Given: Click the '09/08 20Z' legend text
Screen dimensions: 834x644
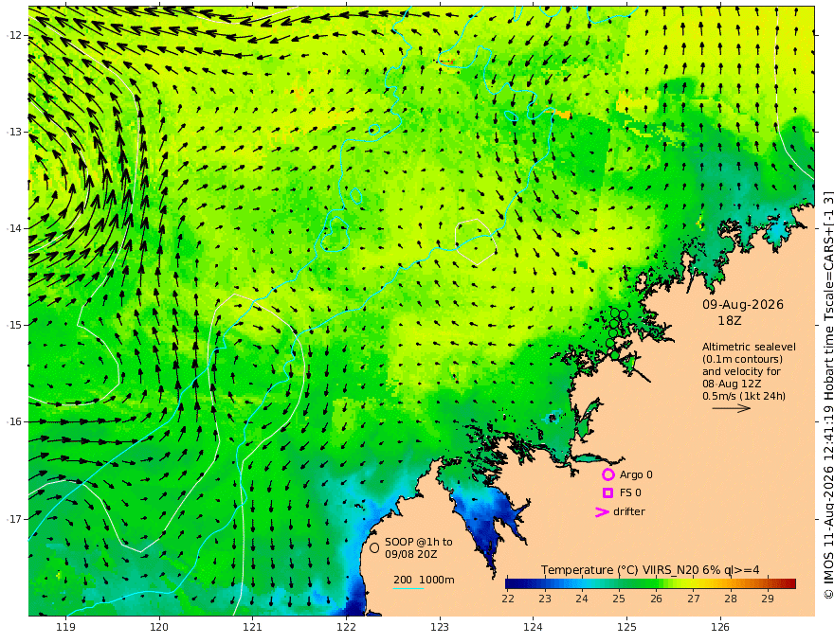Looking at the screenshot, I should pos(411,554).
